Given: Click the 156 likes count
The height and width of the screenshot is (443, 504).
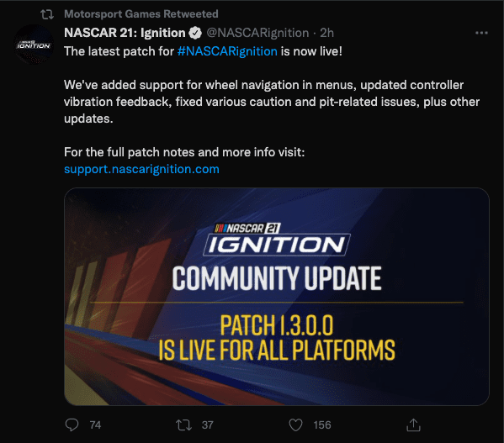Looking at the screenshot, I should click(x=322, y=425).
